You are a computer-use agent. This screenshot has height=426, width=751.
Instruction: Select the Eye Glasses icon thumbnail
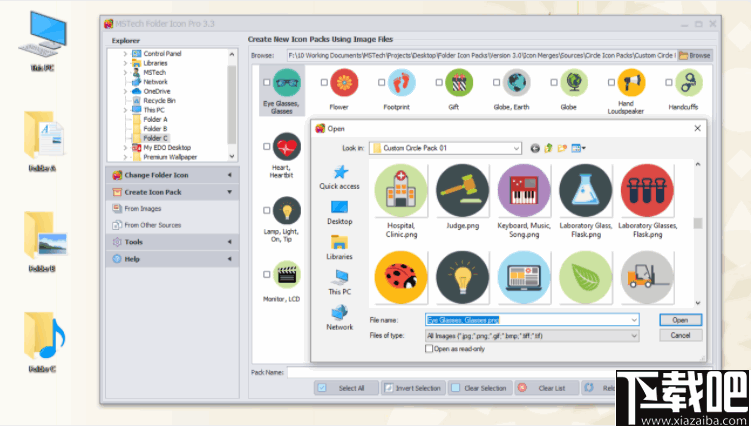click(286, 82)
